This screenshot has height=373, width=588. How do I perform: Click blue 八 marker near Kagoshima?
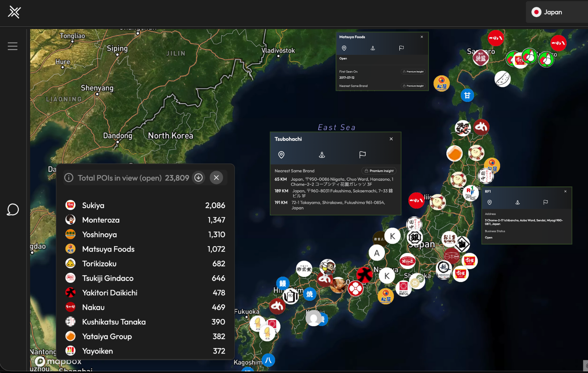(268, 360)
